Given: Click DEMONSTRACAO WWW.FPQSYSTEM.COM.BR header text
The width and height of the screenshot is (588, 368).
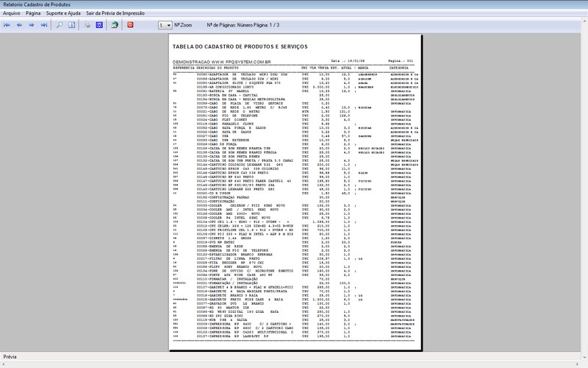Looking at the screenshot, I should (x=222, y=62).
